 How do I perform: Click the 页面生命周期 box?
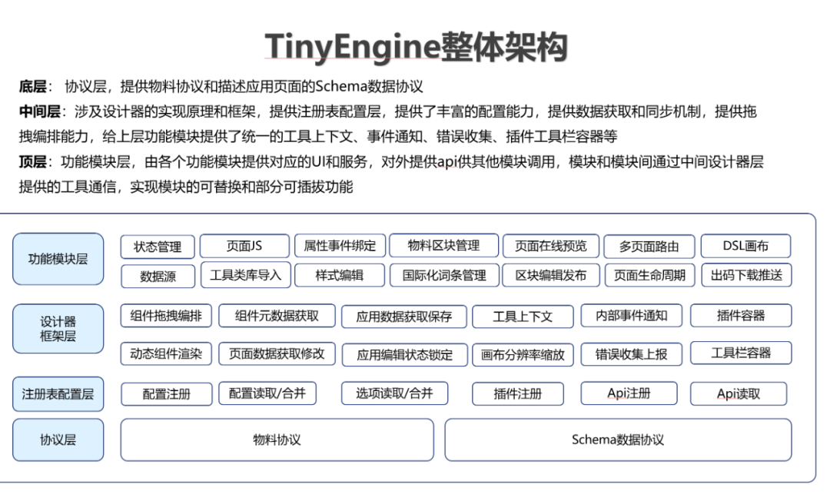650,275
